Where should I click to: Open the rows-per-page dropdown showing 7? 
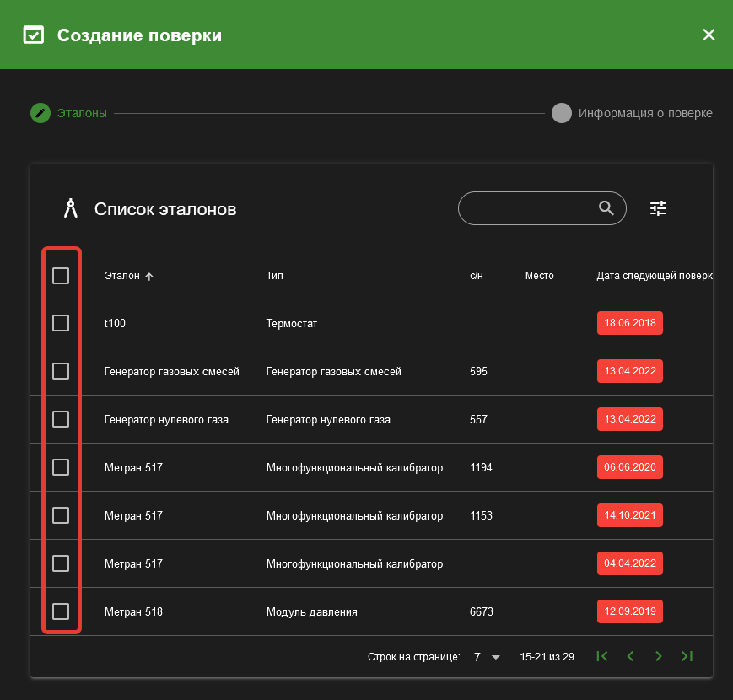(487, 656)
